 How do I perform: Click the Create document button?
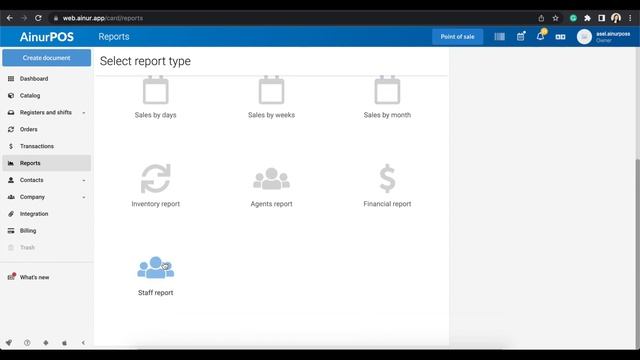coord(47,58)
